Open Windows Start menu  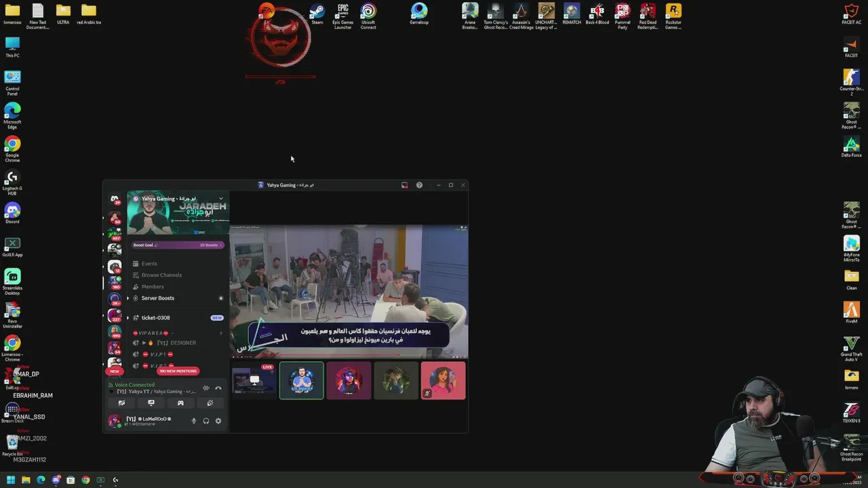click(x=11, y=480)
